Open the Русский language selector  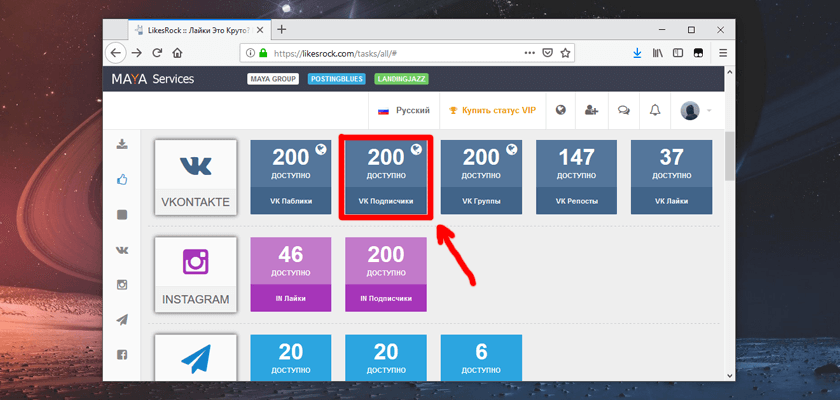[404, 110]
